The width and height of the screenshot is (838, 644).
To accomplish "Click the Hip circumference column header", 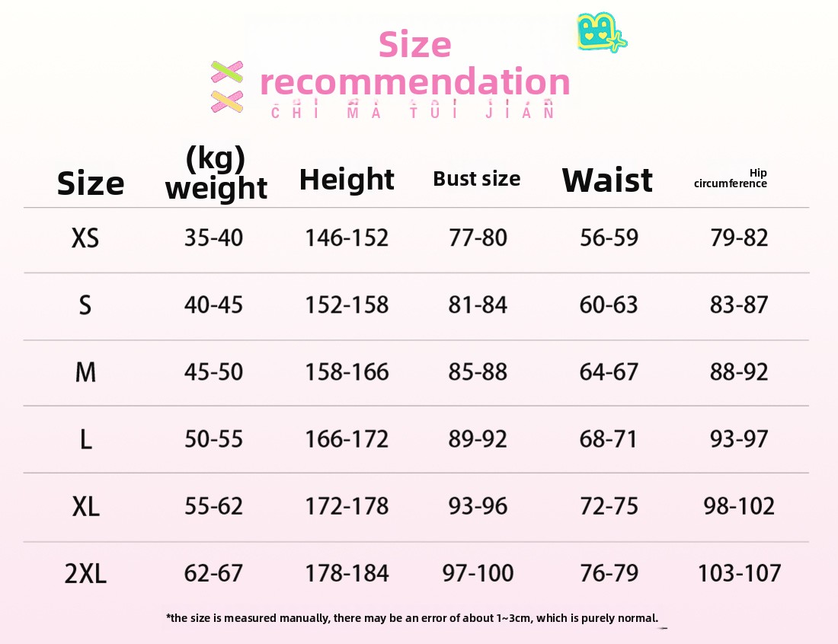I will [731, 179].
